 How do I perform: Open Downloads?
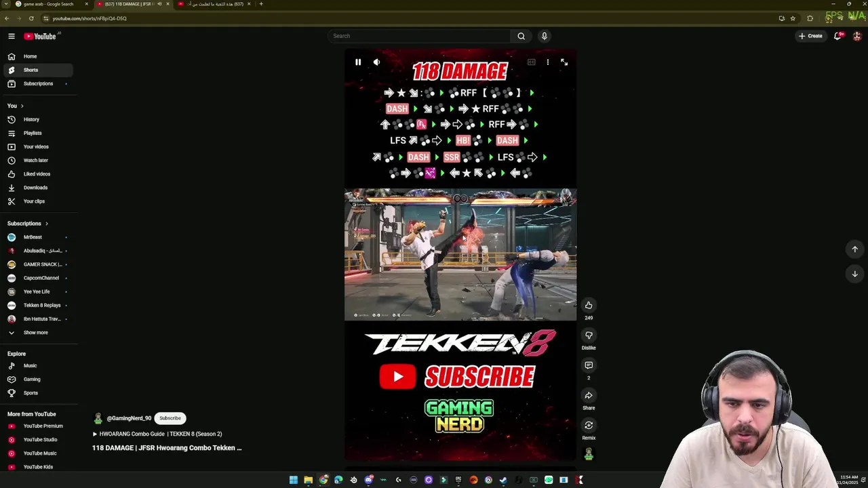pyautogui.click(x=37, y=187)
